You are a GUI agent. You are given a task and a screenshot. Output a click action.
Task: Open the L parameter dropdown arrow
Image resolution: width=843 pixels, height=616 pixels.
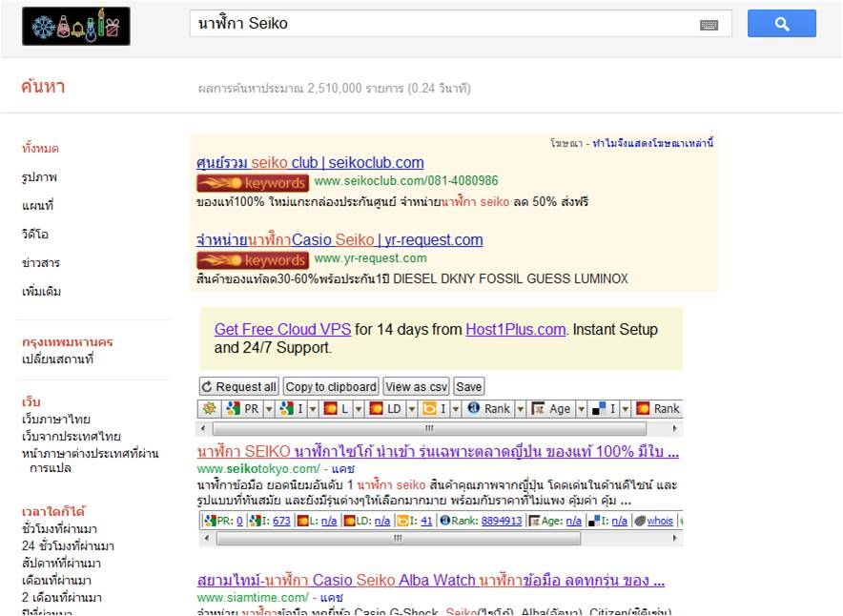[358, 409]
